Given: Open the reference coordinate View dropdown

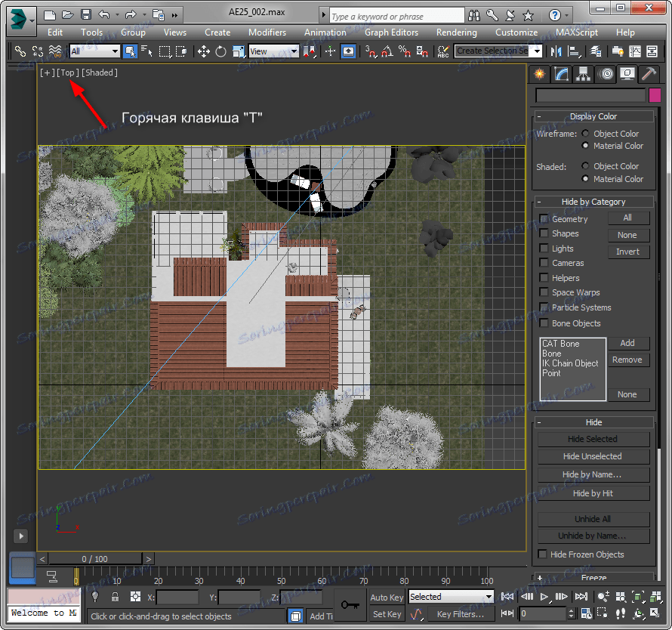Looking at the screenshot, I should (x=273, y=51).
